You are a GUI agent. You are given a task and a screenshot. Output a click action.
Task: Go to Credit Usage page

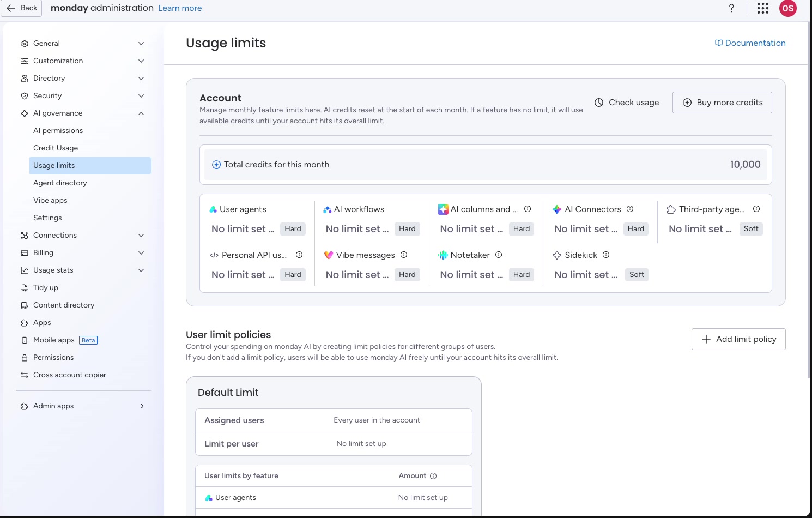[90, 148]
